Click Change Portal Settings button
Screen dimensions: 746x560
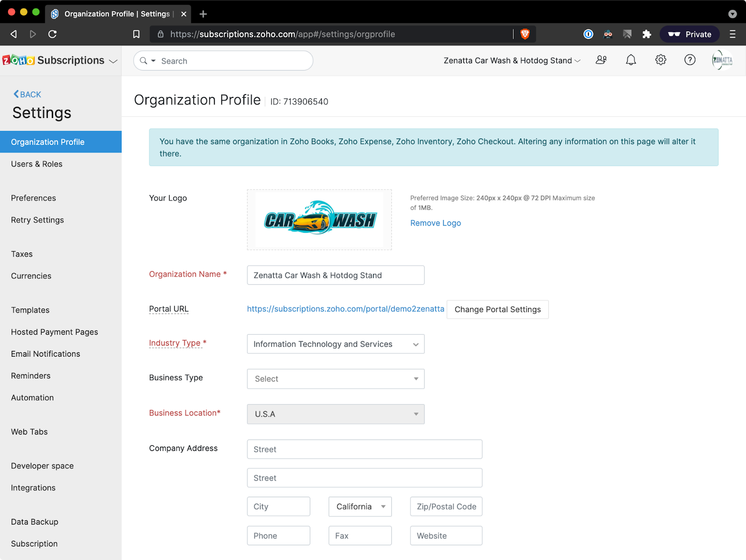[x=497, y=310]
